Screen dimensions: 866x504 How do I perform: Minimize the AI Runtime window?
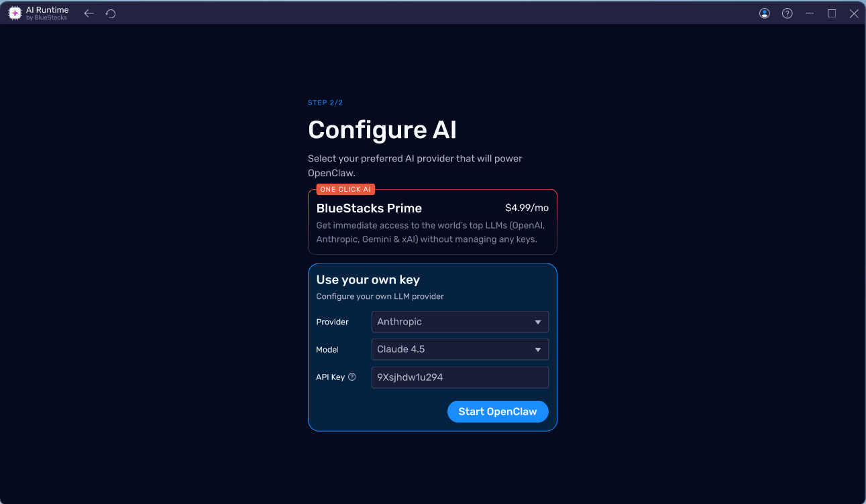(x=809, y=13)
